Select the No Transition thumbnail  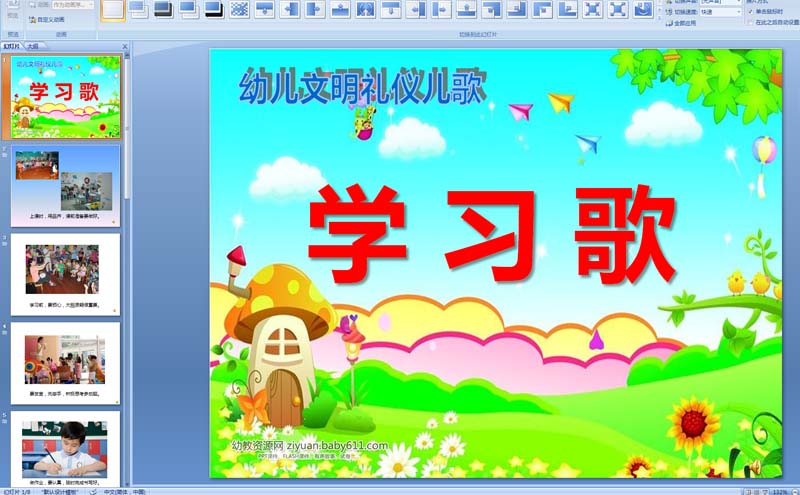[x=113, y=10]
